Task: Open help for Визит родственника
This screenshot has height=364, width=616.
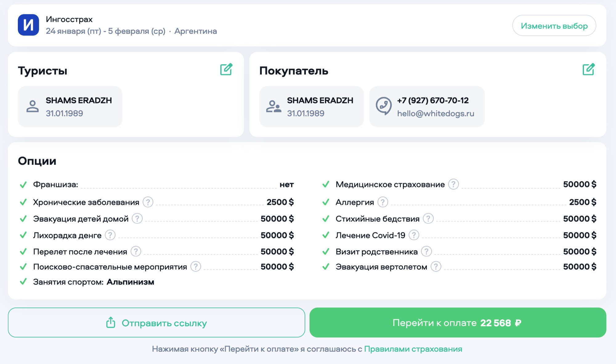Action: coord(426,251)
